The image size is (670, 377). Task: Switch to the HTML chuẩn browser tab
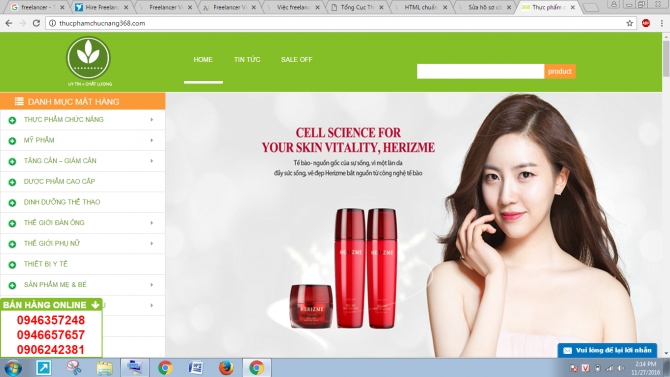(421, 7)
